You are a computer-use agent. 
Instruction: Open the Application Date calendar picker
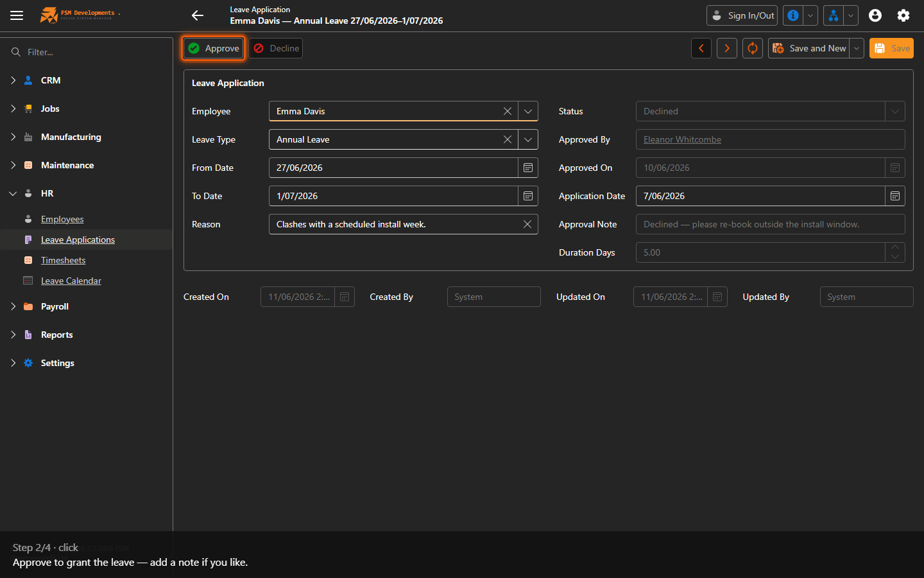pos(895,196)
